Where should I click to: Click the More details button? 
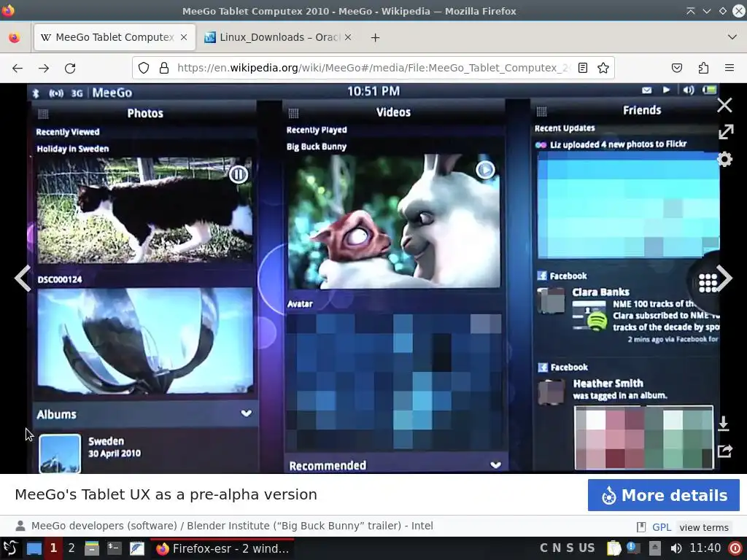[x=664, y=495]
